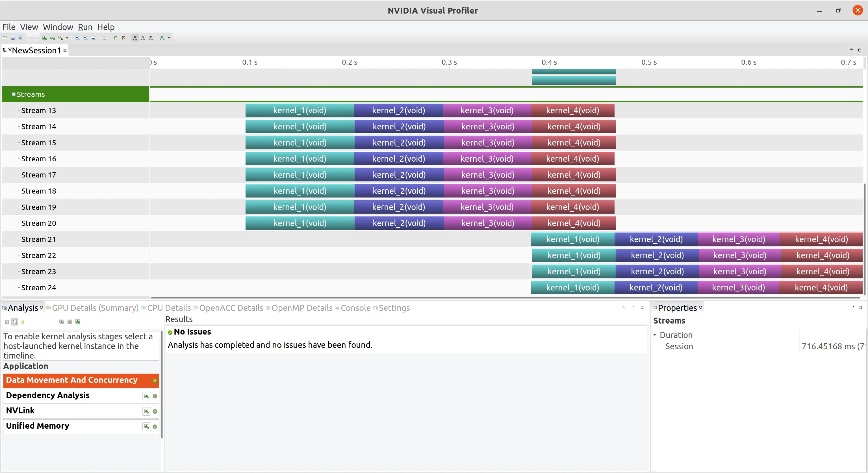Minimize the Analysis panel
The height and width of the screenshot is (473, 868).
point(635,307)
